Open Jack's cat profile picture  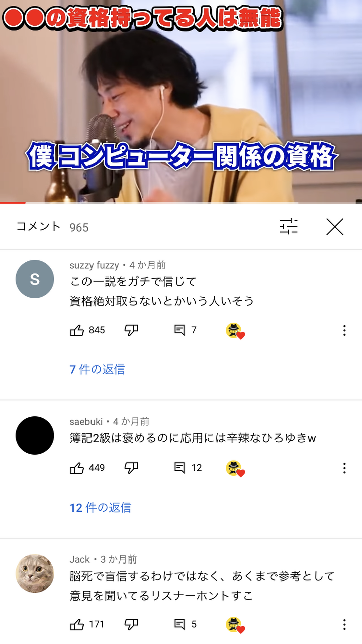[x=35, y=574]
